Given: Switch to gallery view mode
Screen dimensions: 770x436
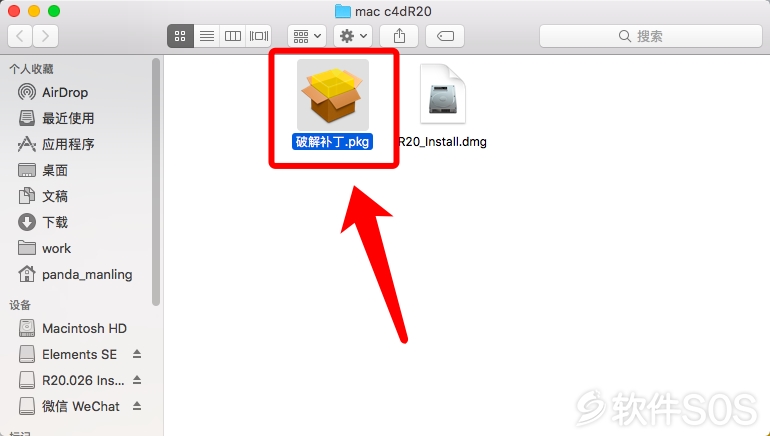Looking at the screenshot, I should (x=259, y=36).
